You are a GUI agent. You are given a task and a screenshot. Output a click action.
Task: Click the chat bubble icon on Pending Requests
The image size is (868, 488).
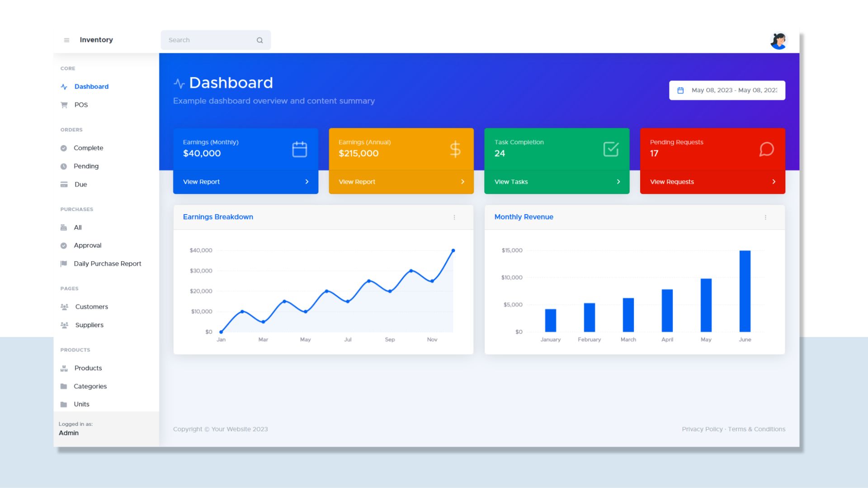tap(766, 149)
